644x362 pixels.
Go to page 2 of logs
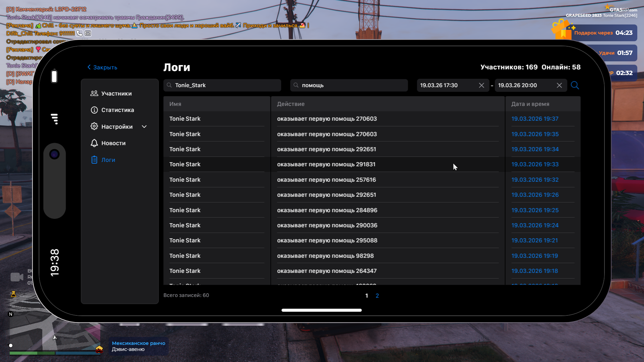coord(377,296)
